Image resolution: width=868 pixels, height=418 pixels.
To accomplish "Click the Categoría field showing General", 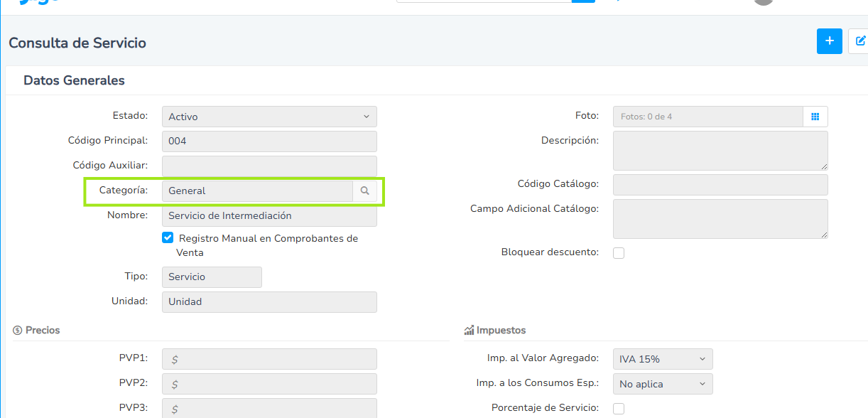I will coord(257,191).
